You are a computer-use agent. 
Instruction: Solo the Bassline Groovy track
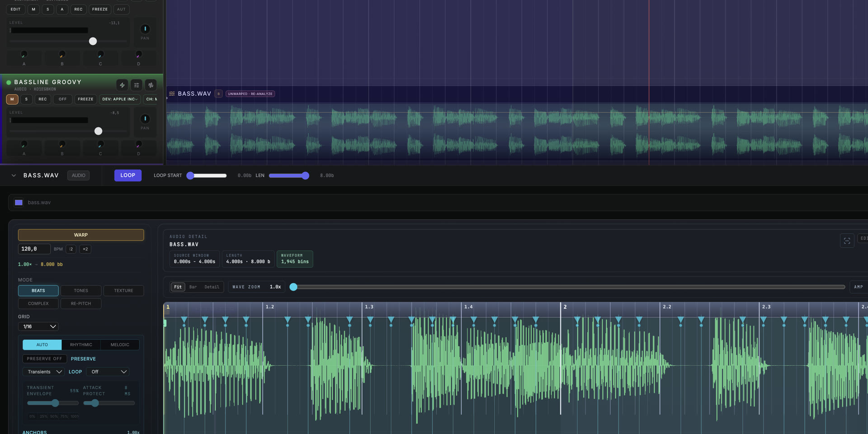(26, 99)
